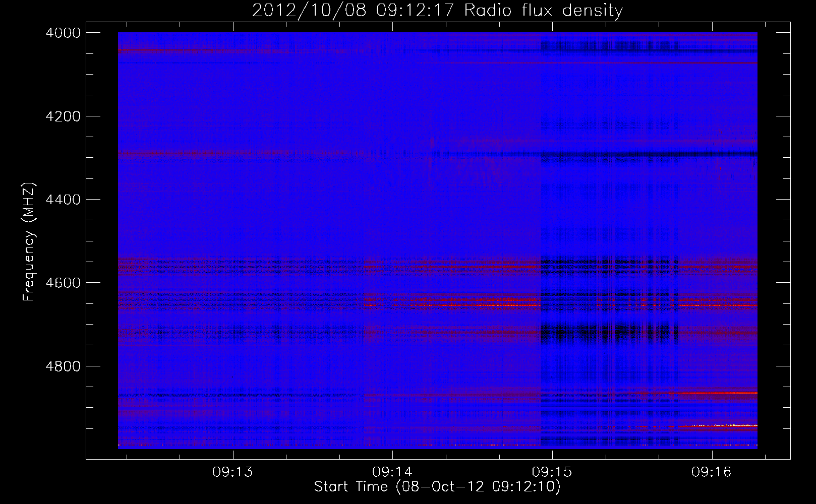Click the 4000 frequency tick label
The height and width of the screenshot is (504, 816).
(63, 33)
